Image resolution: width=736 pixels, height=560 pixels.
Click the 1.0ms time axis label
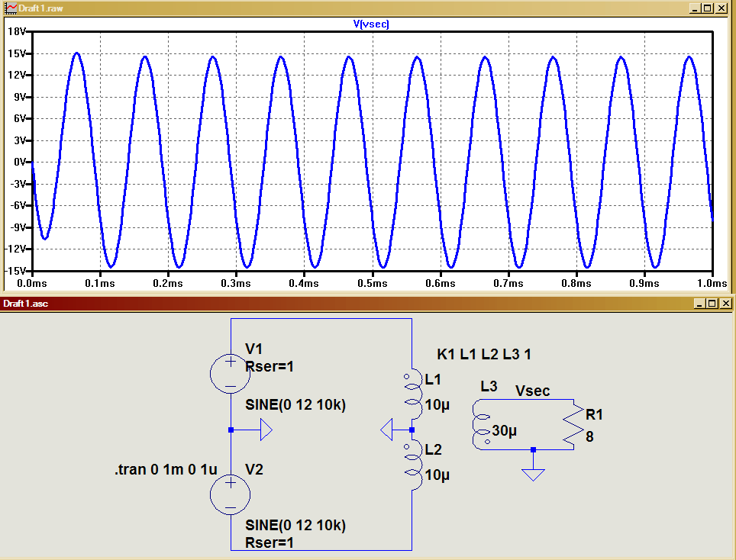(x=712, y=283)
